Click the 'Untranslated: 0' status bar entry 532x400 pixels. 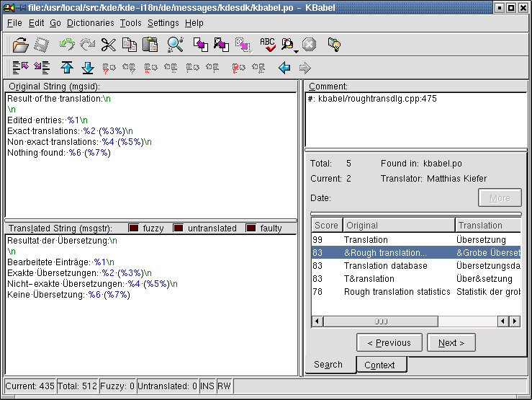[167, 386]
